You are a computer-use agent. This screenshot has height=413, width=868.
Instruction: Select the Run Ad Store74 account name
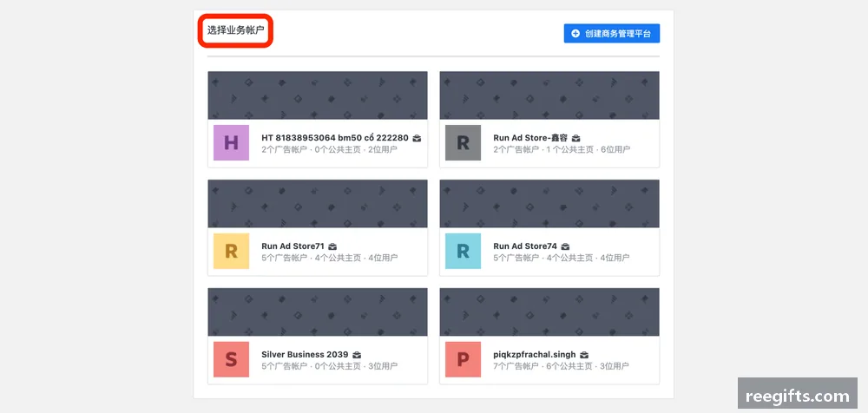click(525, 246)
